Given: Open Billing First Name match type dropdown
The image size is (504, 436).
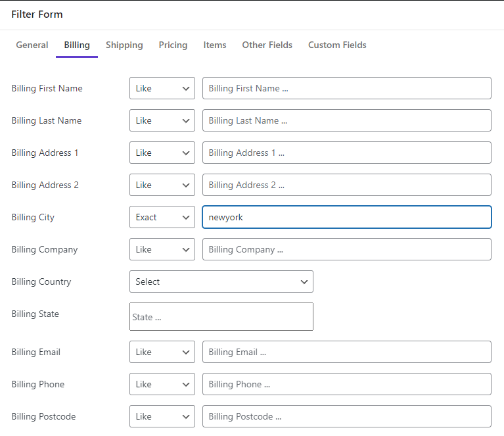Looking at the screenshot, I should (162, 88).
